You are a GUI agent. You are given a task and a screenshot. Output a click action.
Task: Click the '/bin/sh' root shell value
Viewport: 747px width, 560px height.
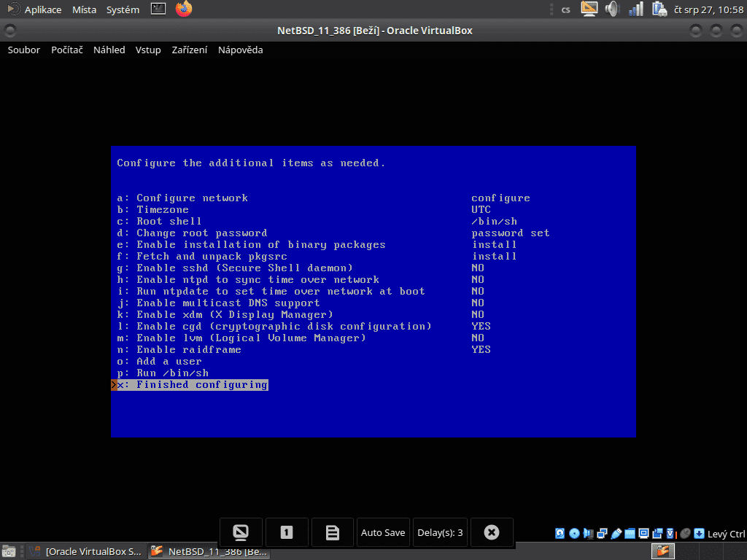(x=494, y=222)
